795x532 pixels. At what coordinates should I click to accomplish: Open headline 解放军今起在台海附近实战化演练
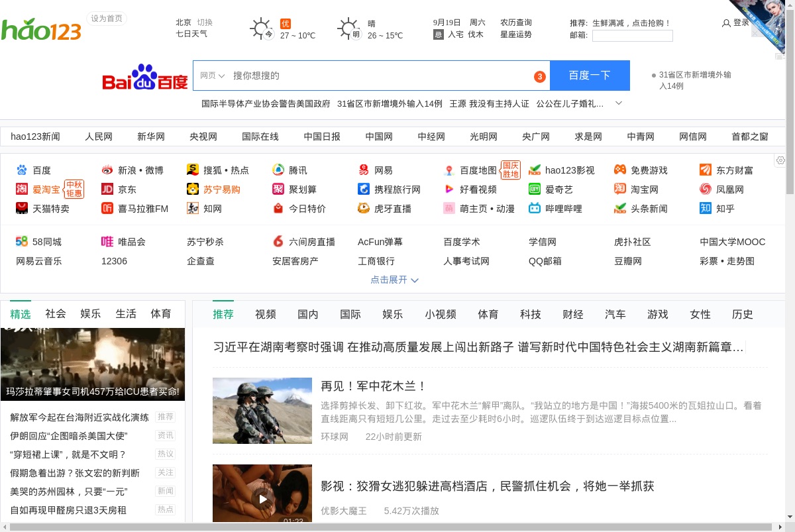click(x=79, y=417)
